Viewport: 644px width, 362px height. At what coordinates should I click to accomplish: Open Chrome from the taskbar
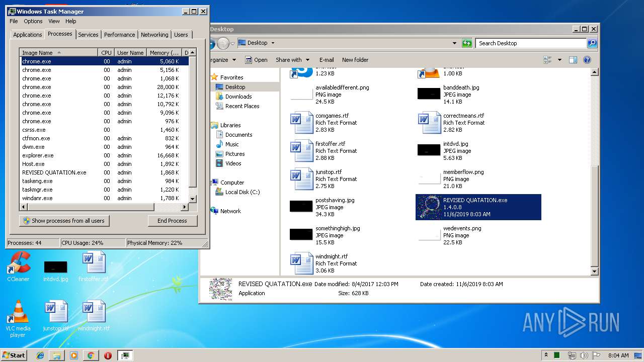pyautogui.click(x=91, y=355)
